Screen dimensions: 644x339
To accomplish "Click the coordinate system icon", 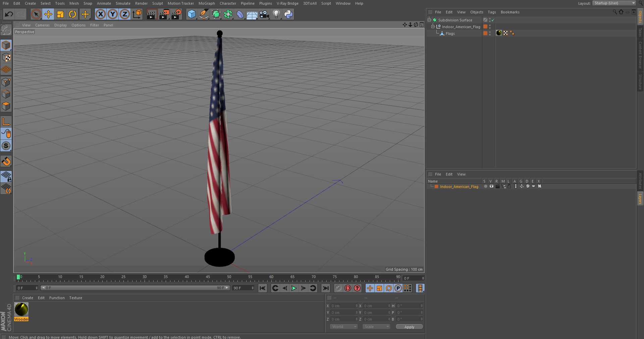I will click(137, 14).
